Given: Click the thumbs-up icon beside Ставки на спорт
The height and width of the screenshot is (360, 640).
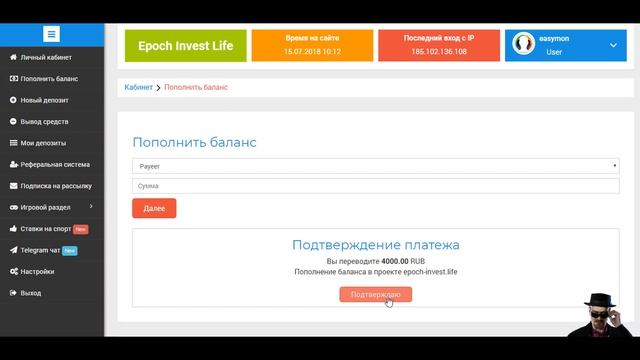Looking at the screenshot, I should tap(13, 229).
